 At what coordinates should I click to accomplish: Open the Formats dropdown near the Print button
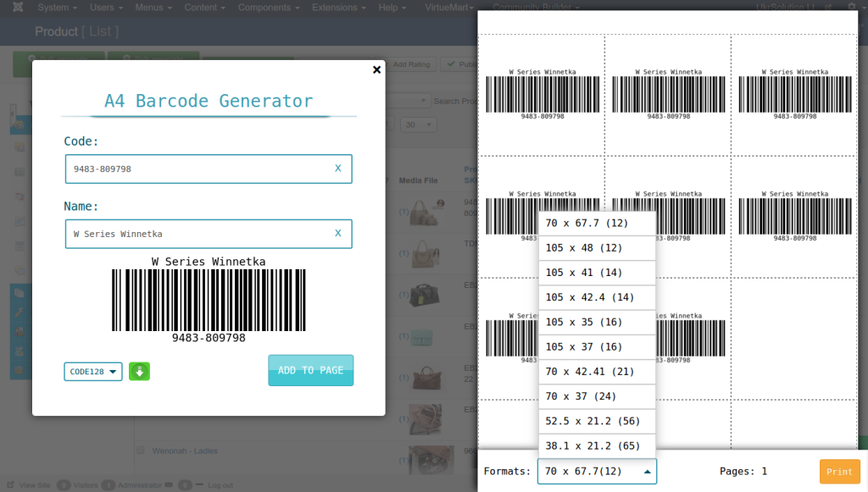coord(596,471)
